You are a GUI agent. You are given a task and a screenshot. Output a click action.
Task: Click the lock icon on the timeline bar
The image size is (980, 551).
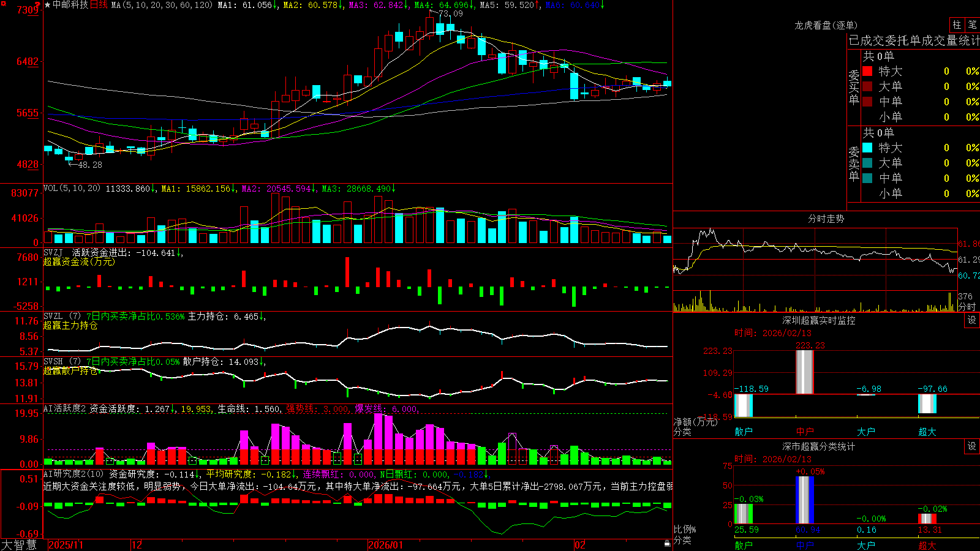(x=667, y=544)
